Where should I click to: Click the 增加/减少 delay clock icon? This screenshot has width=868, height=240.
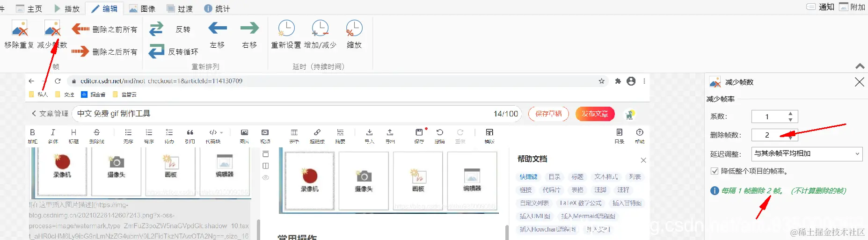pyautogui.click(x=320, y=29)
